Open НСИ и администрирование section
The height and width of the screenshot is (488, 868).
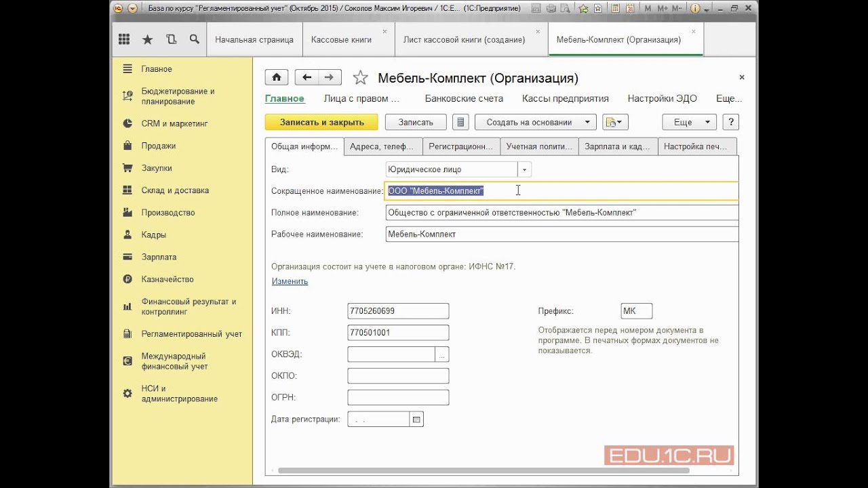(x=181, y=394)
